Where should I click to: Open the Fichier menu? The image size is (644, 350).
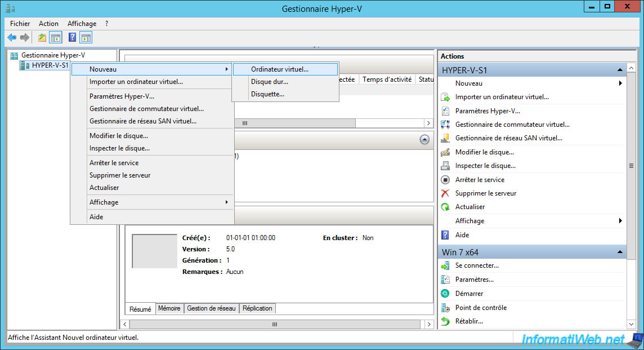(x=20, y=24)
